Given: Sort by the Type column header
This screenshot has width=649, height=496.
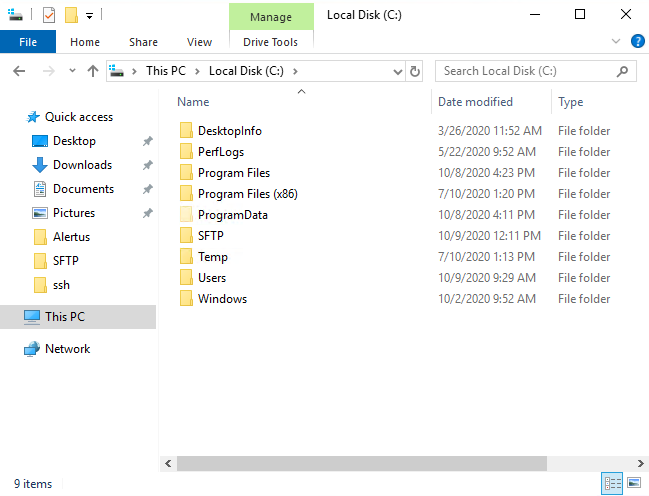Looking at the screenshot, I should point(570,102).
